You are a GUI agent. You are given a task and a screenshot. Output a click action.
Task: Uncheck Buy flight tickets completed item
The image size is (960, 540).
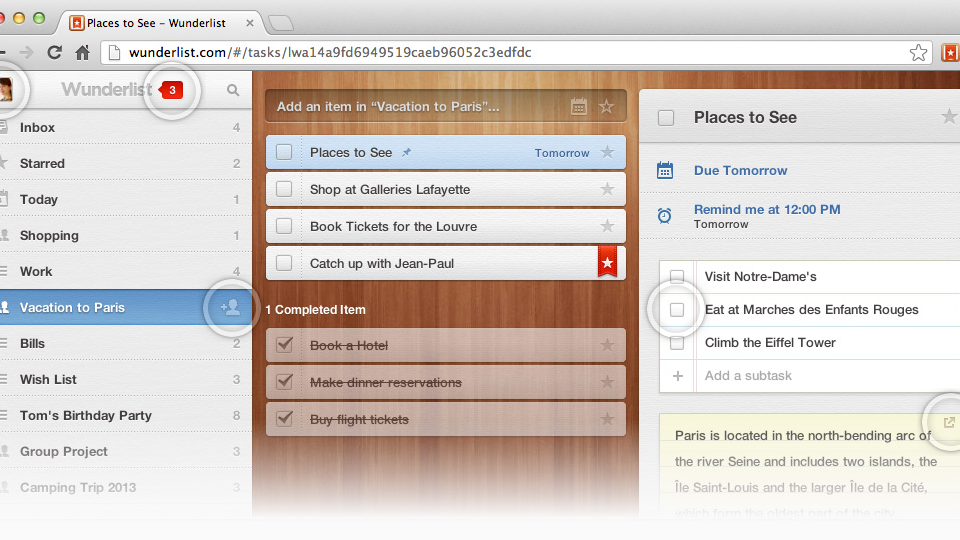(284, 419)
